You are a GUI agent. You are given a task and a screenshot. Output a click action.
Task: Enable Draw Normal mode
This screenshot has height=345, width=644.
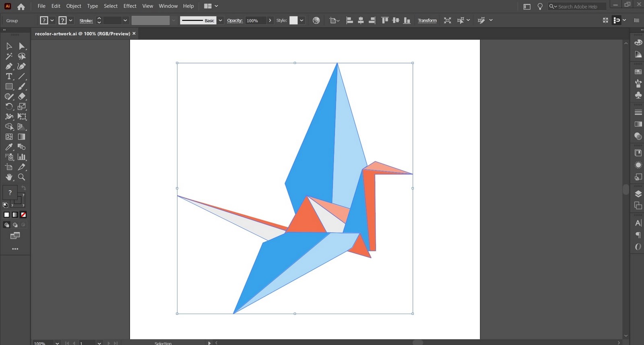tap(6, 225)
